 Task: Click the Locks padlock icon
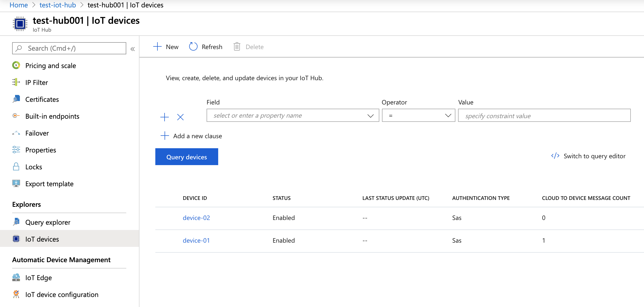tap(16, 167)
